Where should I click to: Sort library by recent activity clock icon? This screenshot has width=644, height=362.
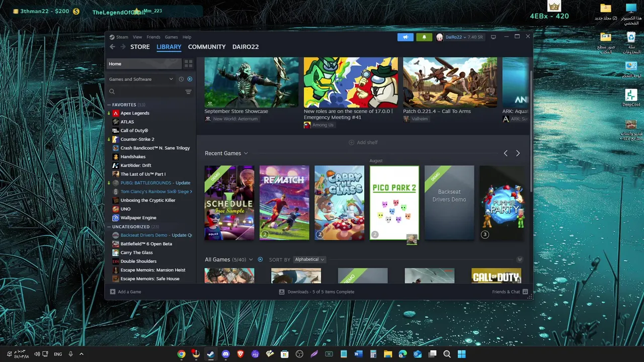point(181,79)
